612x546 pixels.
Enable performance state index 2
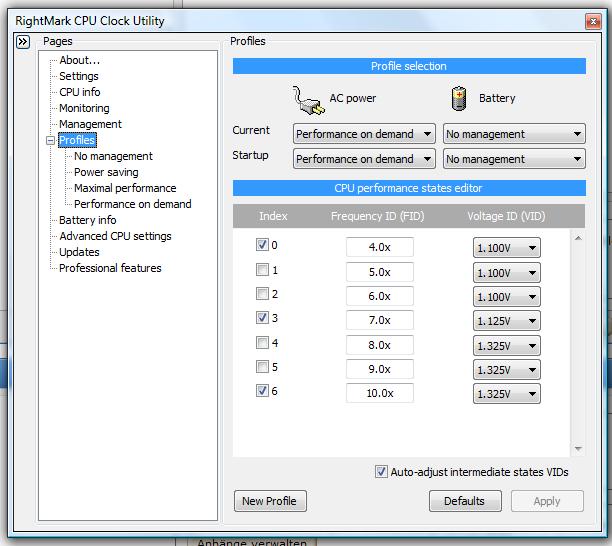[262, 293]
